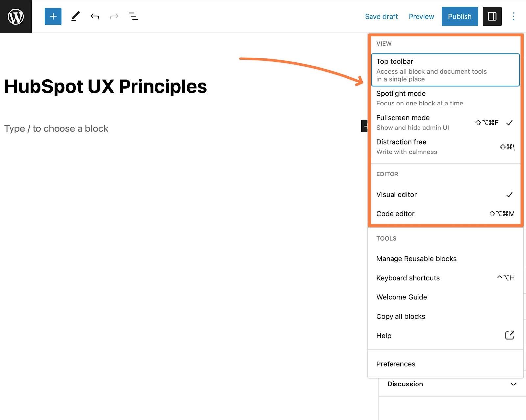
Task: Click the Publish button
Action: tap(460, 16)
